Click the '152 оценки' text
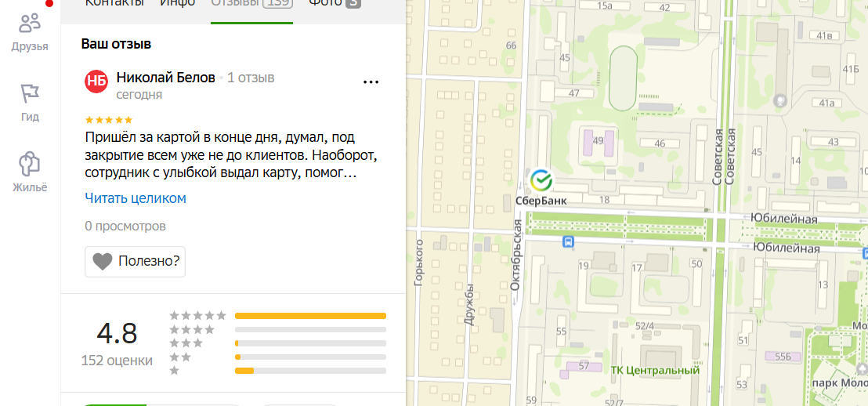This screenshot has width=868, height=406. pyautogui.click(x=117, y=361)
